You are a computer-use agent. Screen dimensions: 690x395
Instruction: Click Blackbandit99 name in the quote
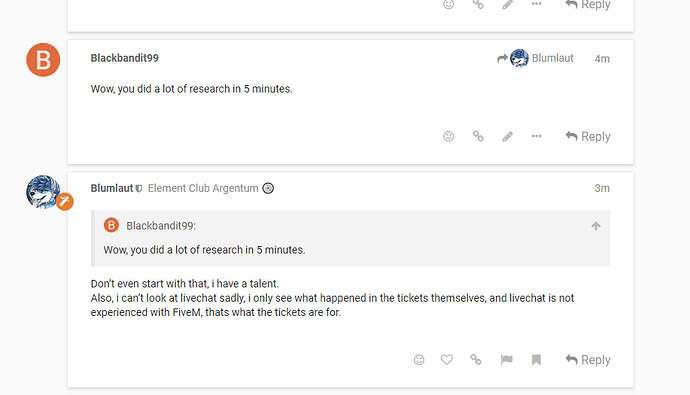pyautogui.click(x=161, y=226)
